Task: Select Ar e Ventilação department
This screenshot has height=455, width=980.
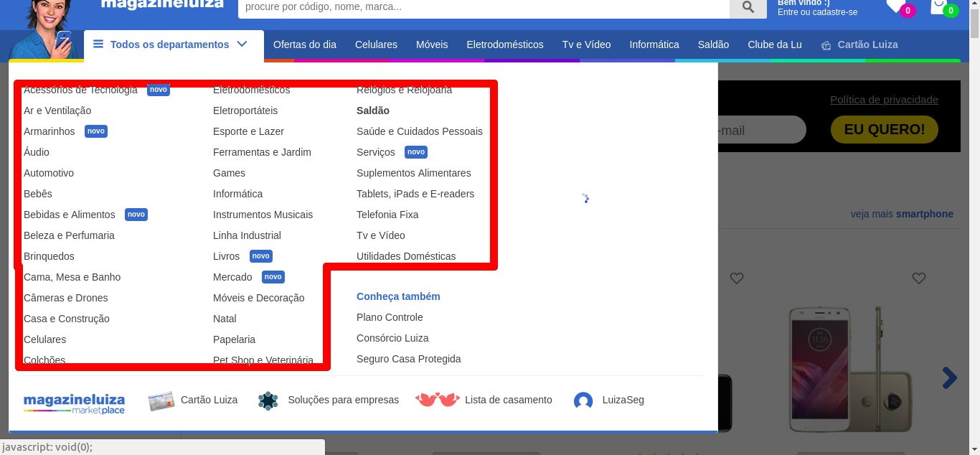Action: click(57, 111)
